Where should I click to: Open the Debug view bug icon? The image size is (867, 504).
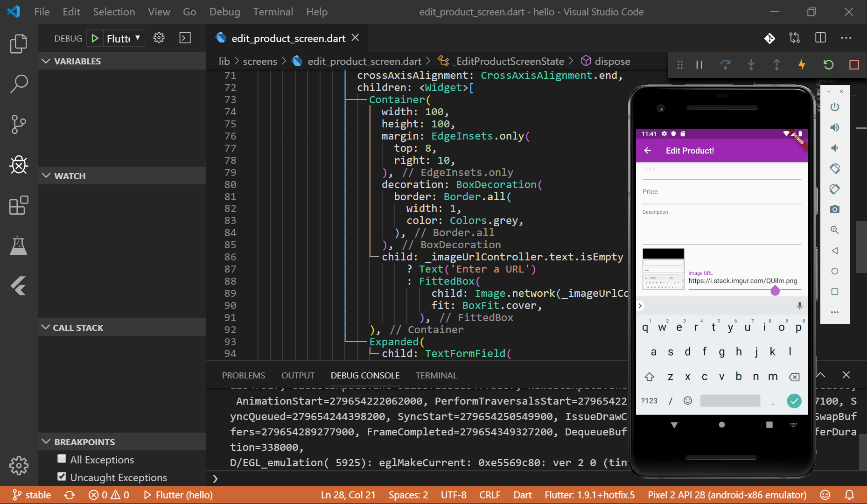pos(19,165)
